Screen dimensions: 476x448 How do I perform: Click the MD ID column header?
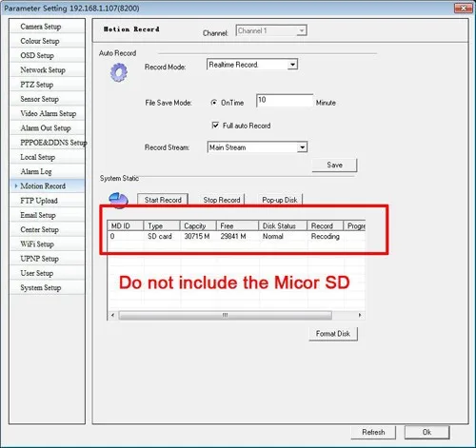[125, 225]
